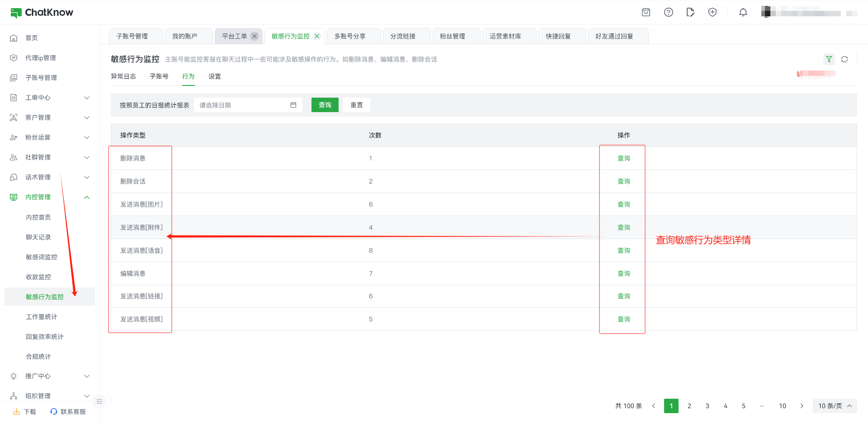
Task: Open the shopping bag icon in header
Action: coord(646,12)
